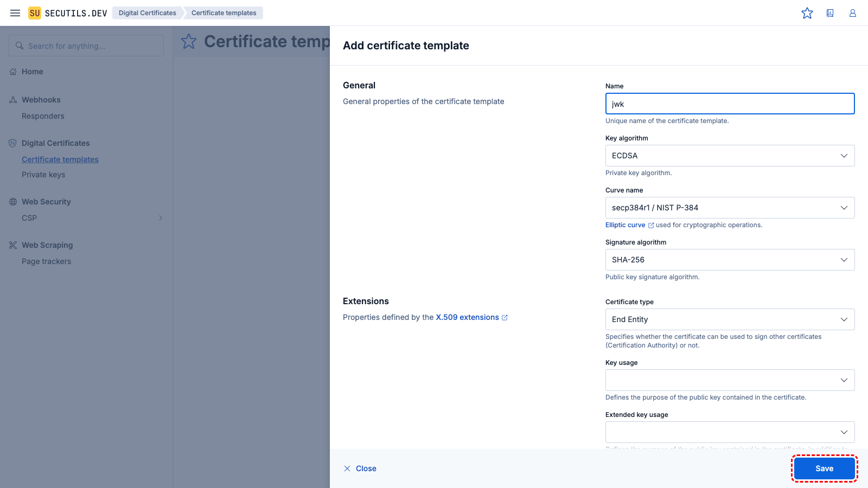Screen dimensions: 868x488
Task: Open the hamburger navigation menu
Action: (15, 13)
